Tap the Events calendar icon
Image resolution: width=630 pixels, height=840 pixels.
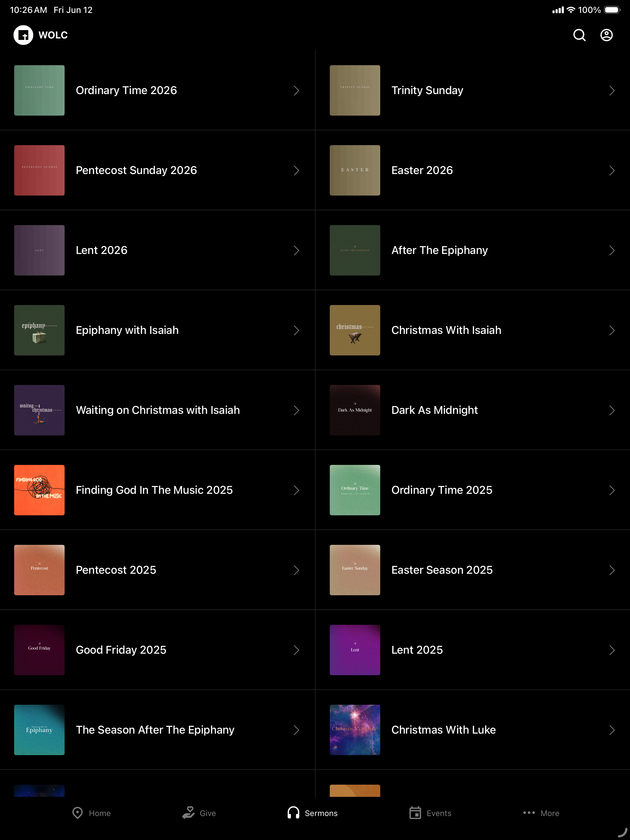[x=415, y=813]
